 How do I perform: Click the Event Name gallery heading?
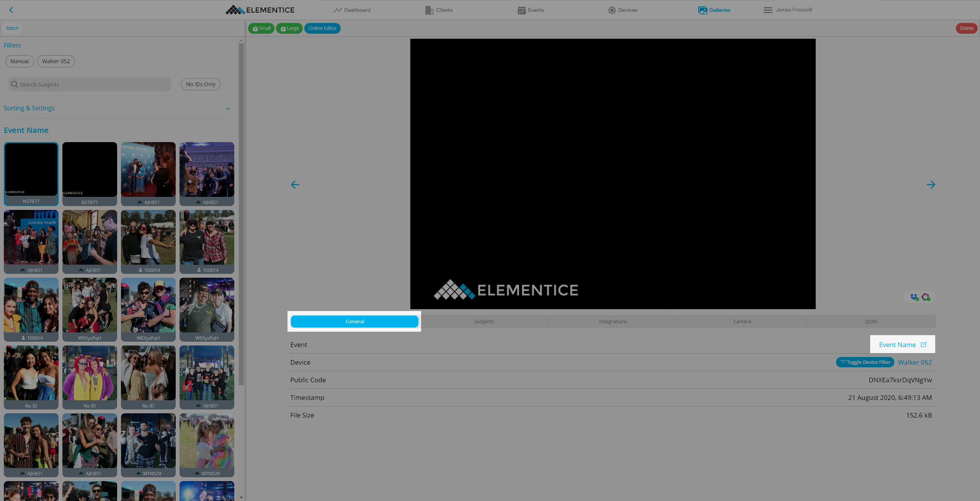[26, 130]
